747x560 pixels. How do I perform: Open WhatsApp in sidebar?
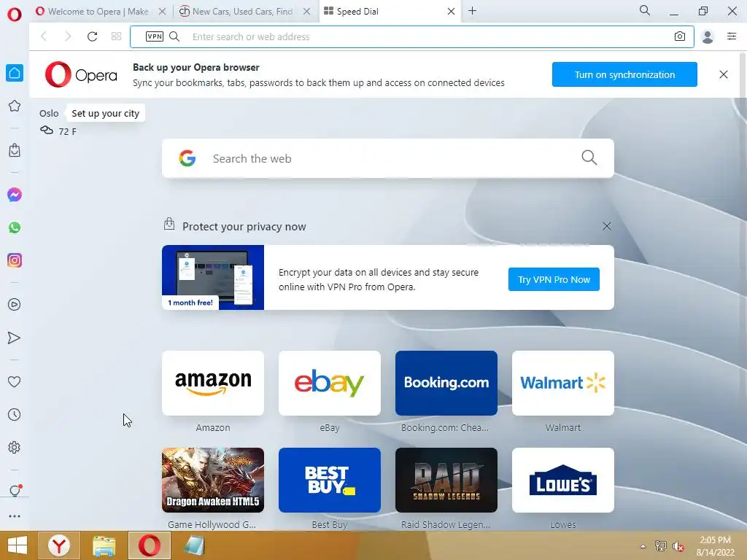(15, 227)
